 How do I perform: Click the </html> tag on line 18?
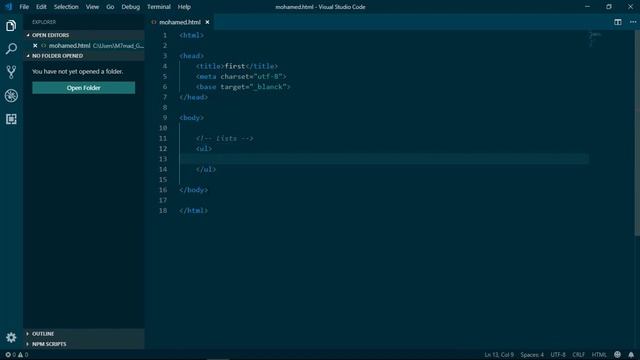(193, 211)
